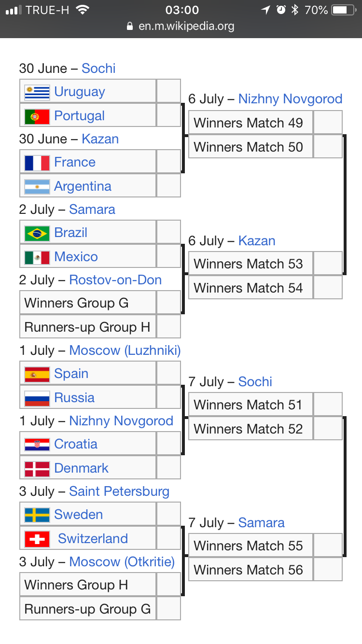This screenshot has height=644, width=362.
Task: Tap the battery indicator in status bar
Action: pyautogui.click(x=344, y=10)
